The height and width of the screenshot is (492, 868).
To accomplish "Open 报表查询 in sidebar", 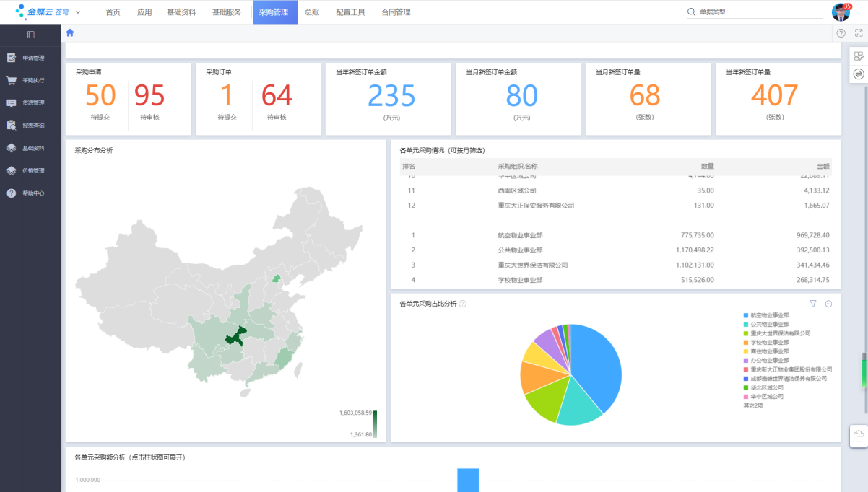I will tap(32, 126).
